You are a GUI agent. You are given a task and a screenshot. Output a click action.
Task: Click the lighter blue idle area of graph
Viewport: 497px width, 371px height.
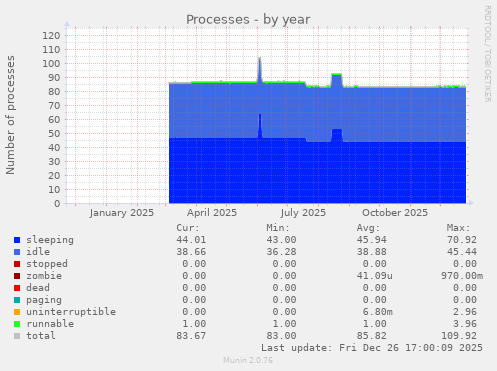[x=317, y=113]
